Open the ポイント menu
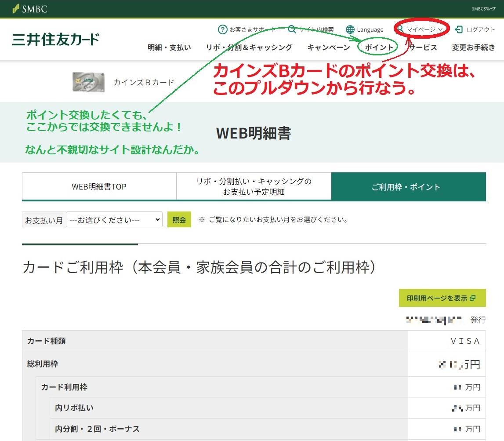The width and height of the screenshot is (504, 441). click(x=379, y=47)
